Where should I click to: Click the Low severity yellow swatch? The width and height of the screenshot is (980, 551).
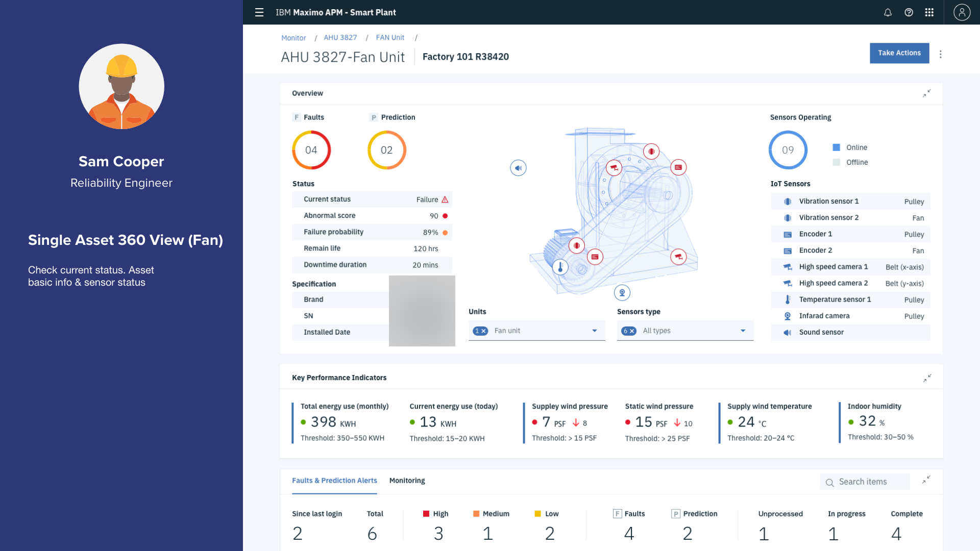click(537, 514)
